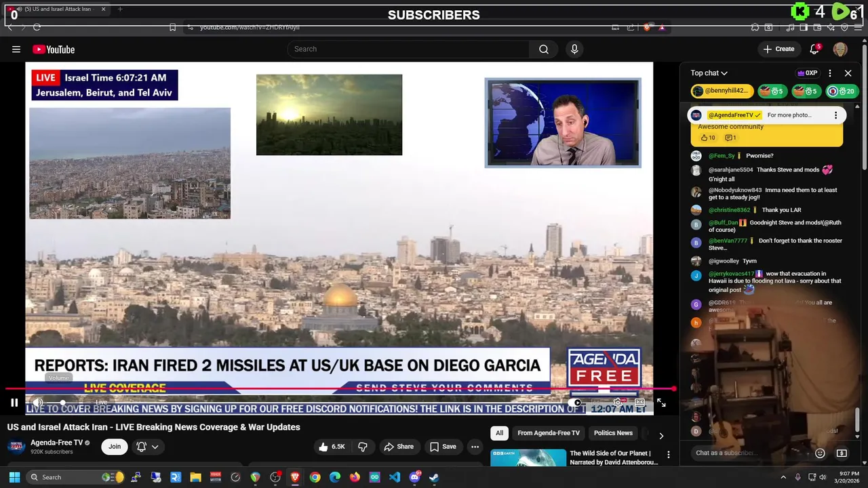Select the All filter chip
Image resolution: width=868 pixels, height=488 pixels.
tap(499, 433)
